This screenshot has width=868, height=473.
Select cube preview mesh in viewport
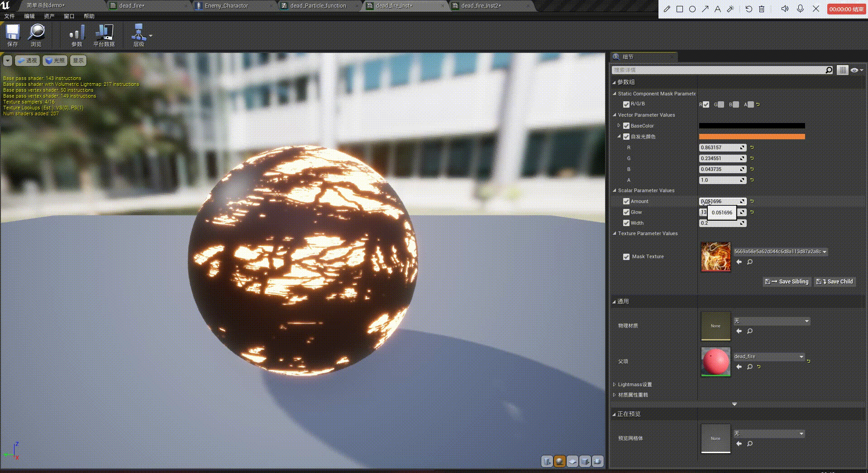[585, 461]
